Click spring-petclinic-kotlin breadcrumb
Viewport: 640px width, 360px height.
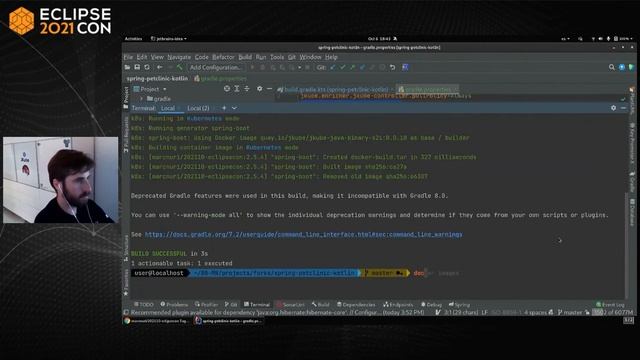(157, 78)
